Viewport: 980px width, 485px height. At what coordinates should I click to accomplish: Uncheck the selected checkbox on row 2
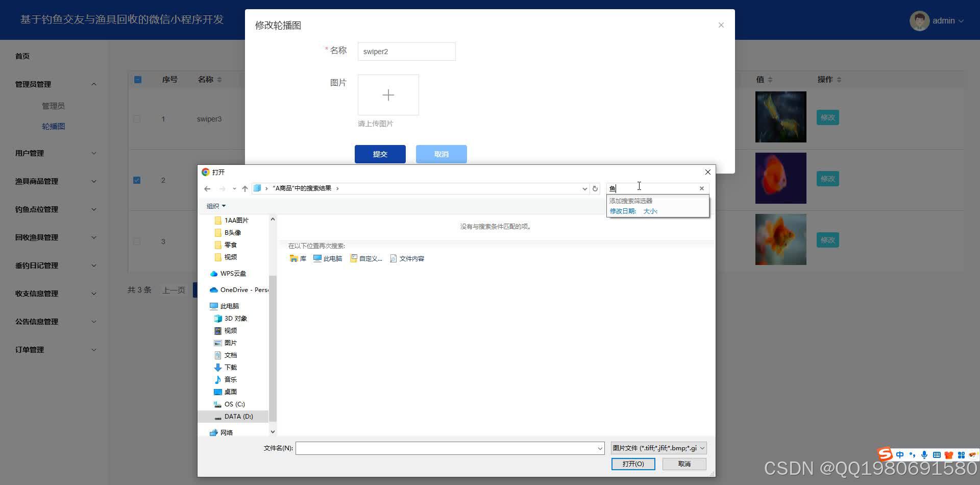pos(137,180)
